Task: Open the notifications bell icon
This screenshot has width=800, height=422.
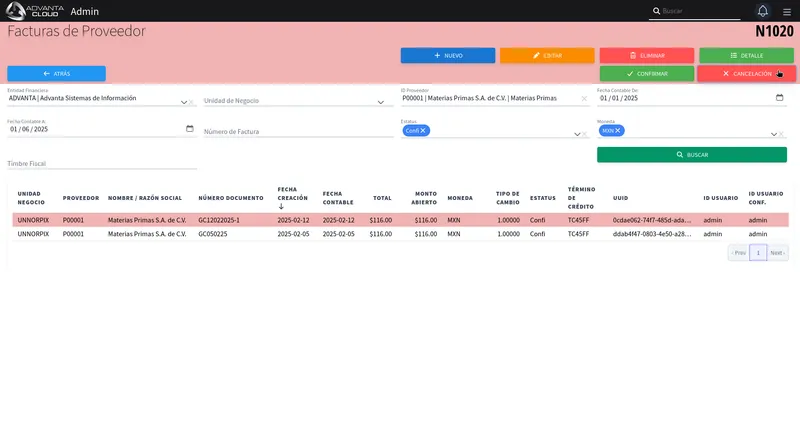Action: 762,11
